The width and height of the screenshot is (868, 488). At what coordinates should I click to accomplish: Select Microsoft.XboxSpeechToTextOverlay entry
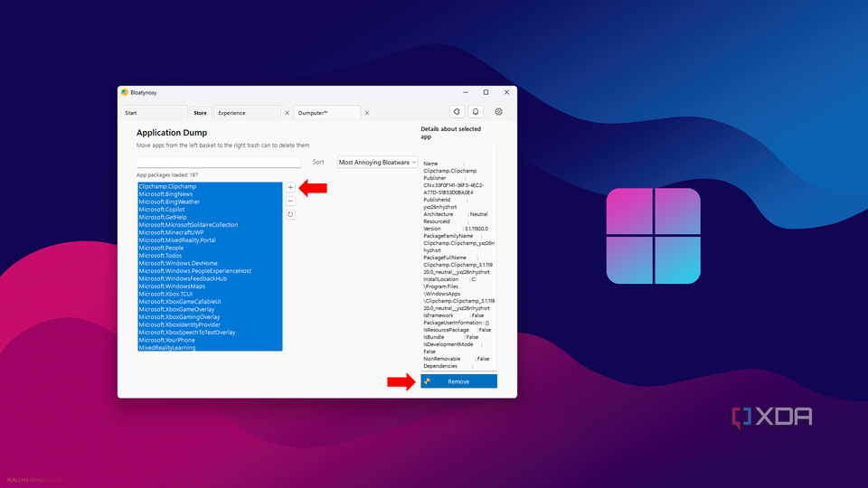tap(210, 333)
